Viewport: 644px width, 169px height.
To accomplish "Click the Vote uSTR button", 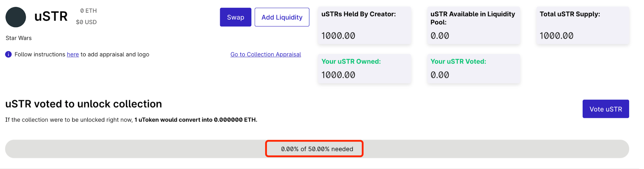I will tap(605, 109).
